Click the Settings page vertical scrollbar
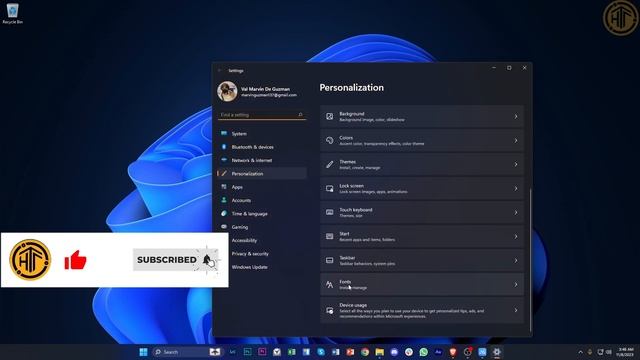This screenshot has width=640, height=360. pos(530,260)
